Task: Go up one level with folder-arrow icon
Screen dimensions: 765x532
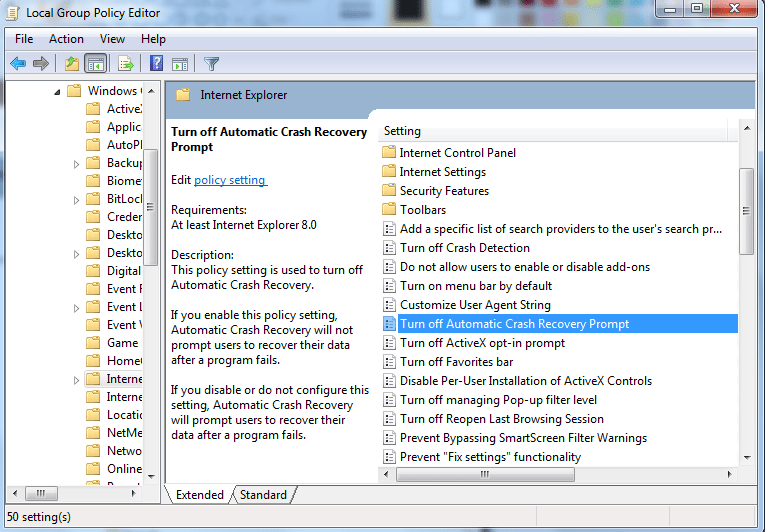Action: coord(72,63)
